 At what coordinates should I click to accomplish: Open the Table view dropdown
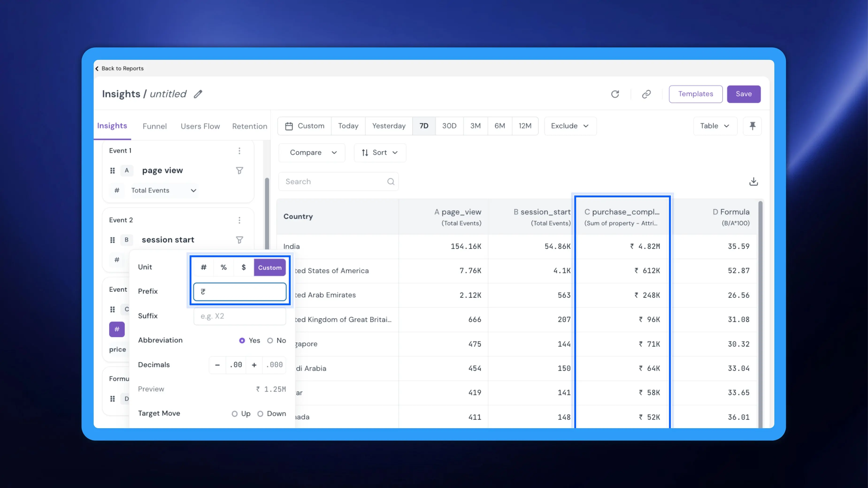click(715, 126)
